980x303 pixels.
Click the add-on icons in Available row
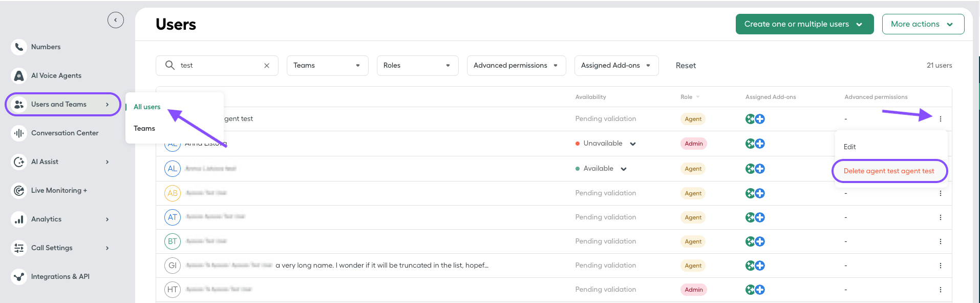click(x=755, y=169)
